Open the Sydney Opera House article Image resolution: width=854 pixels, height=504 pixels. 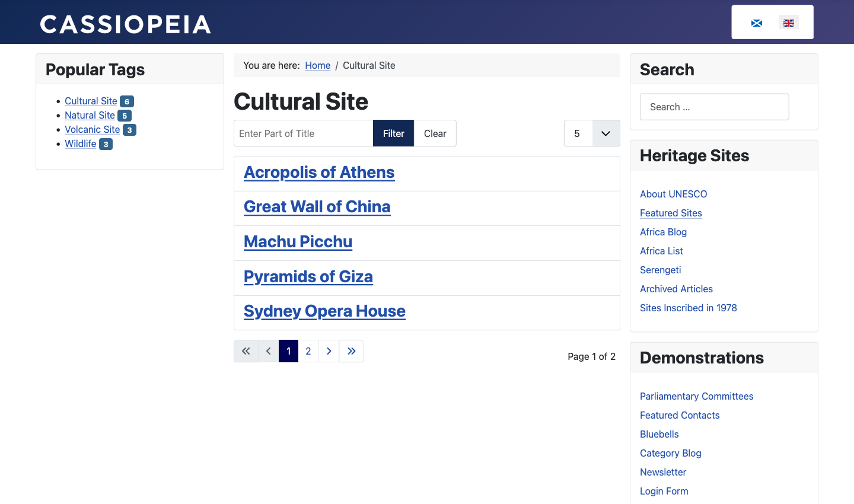click(324, 311)
